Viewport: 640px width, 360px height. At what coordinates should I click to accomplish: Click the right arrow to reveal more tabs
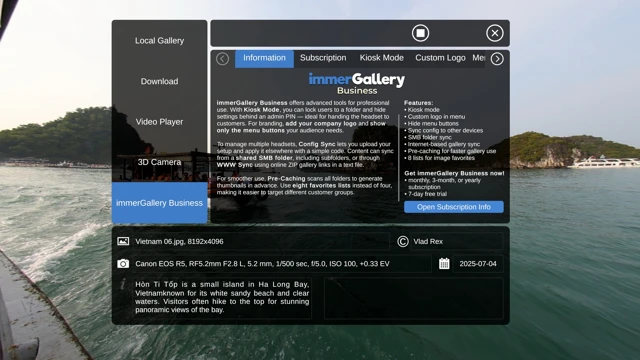(x=497, y=59)
